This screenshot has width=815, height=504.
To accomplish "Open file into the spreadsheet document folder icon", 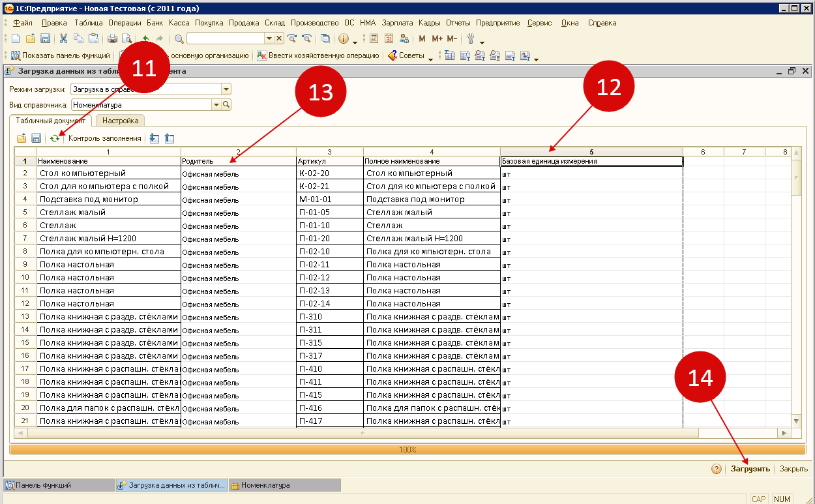I will click(x=22, y=138).
